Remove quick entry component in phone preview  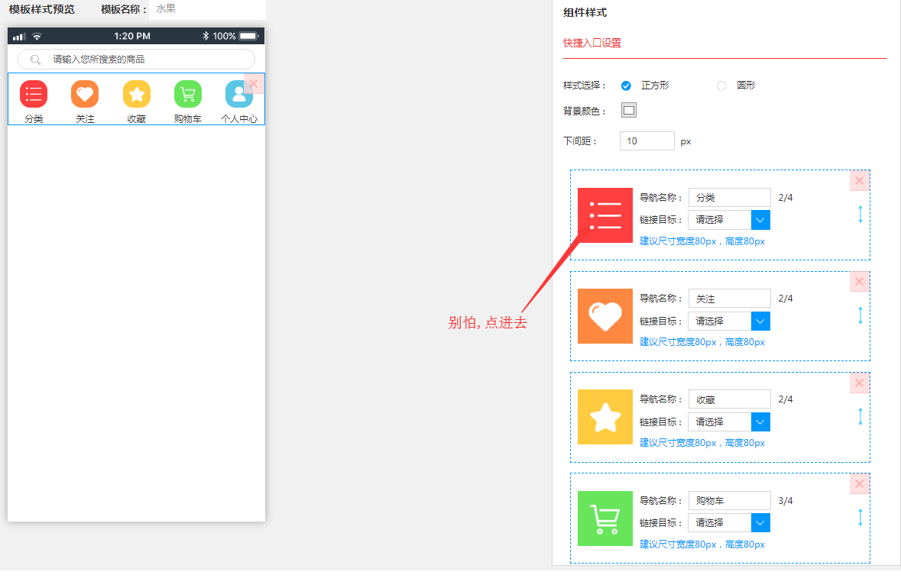pos(254,83)
